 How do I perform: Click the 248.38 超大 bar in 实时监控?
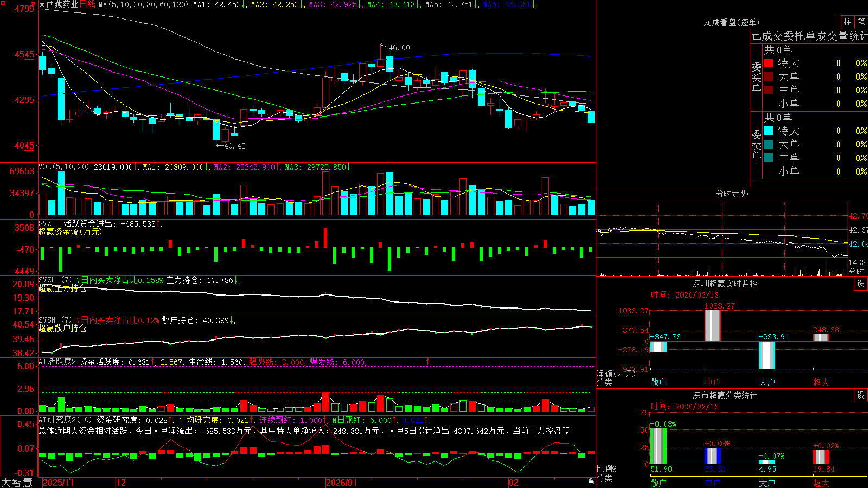[821, 337]
